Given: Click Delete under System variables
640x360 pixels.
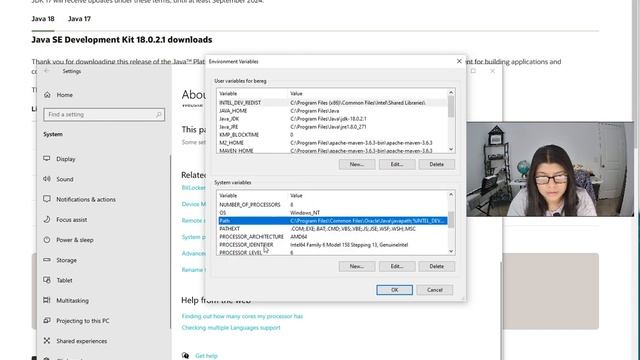Looking at the screenshot, I should click(436, 266).
